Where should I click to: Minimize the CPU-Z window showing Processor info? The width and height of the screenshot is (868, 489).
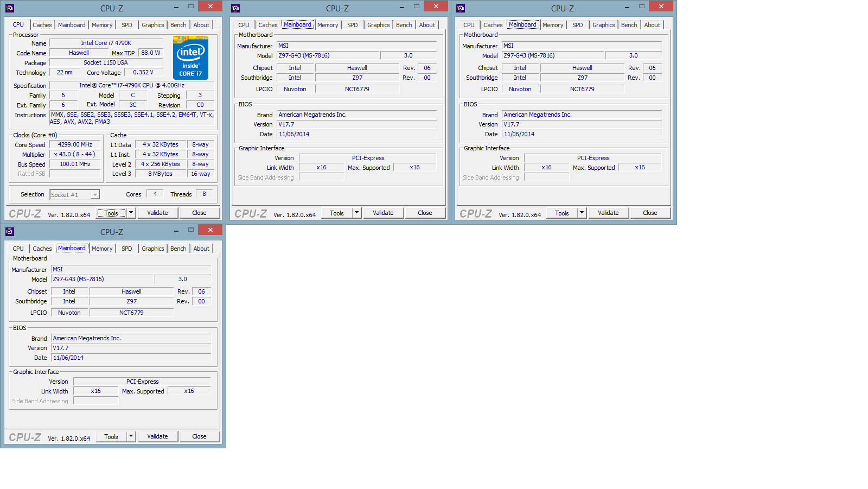176,7
